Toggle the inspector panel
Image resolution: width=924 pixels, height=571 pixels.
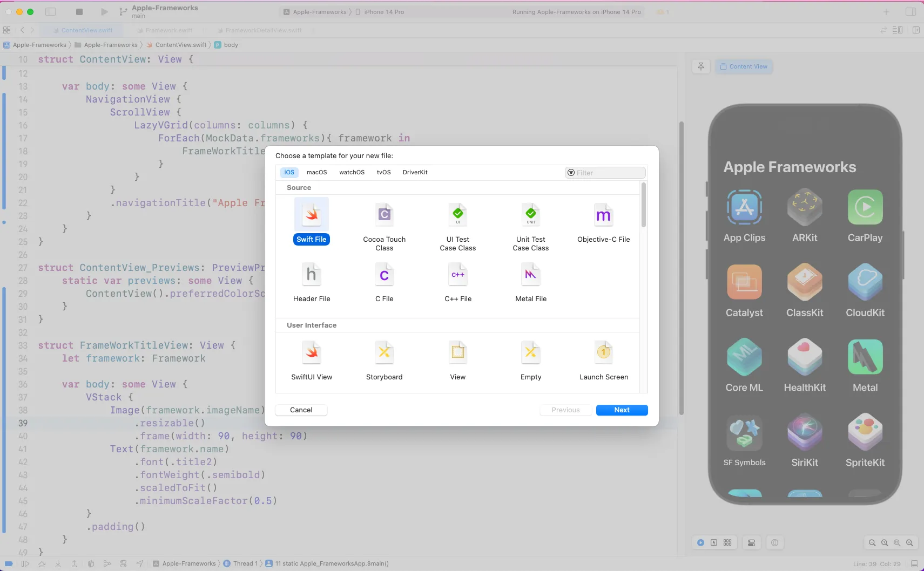tap(910, 12)
